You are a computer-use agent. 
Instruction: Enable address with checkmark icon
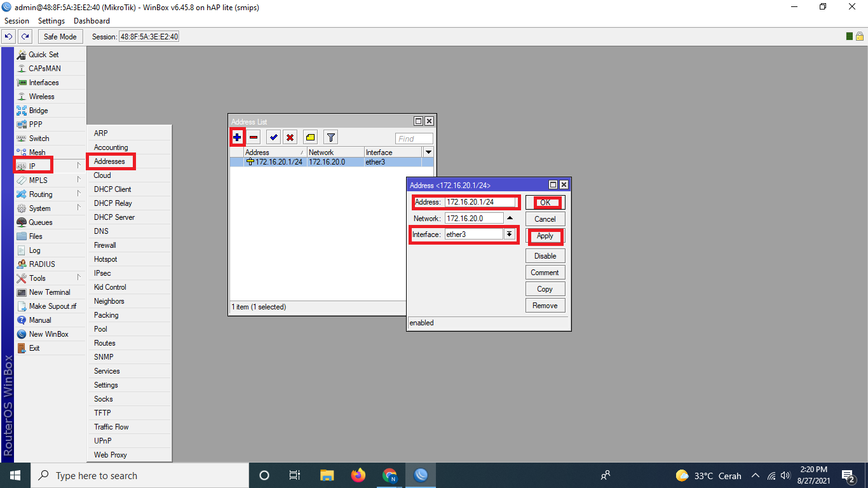pos(273,137)
